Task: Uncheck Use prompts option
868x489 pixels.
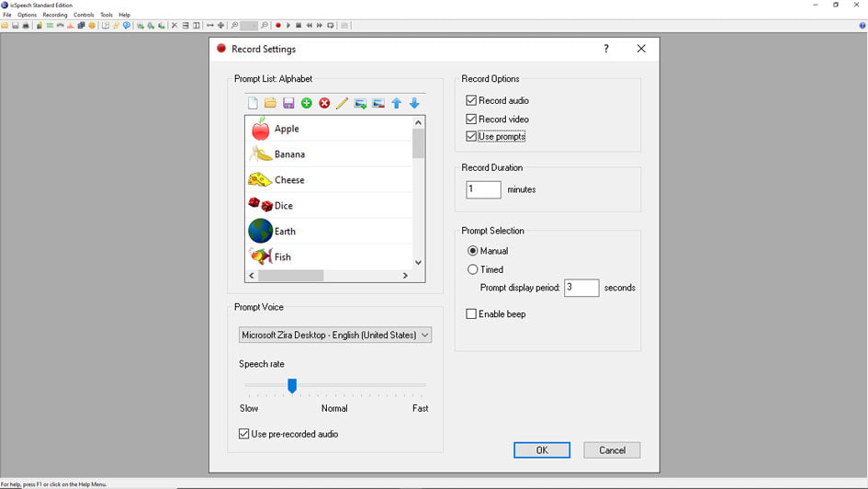Action: [x=495, y=136]
